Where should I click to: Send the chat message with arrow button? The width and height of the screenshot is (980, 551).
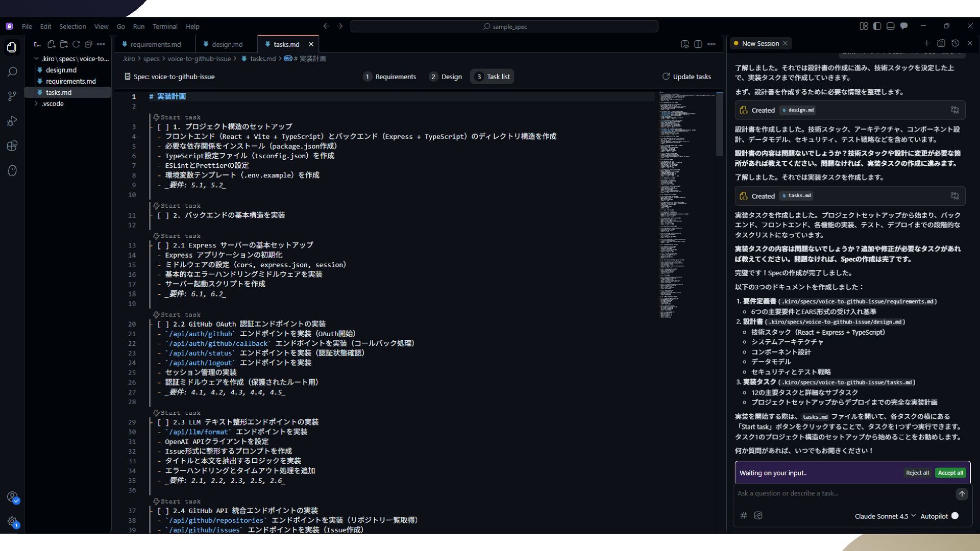click(x=962, y=494)
